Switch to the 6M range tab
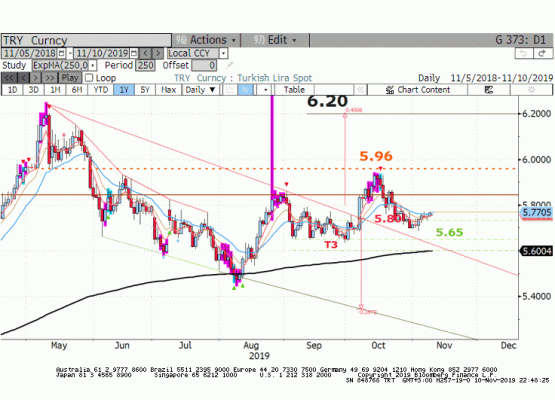Screen dimensions: 555x400 [x=77, y=90]
